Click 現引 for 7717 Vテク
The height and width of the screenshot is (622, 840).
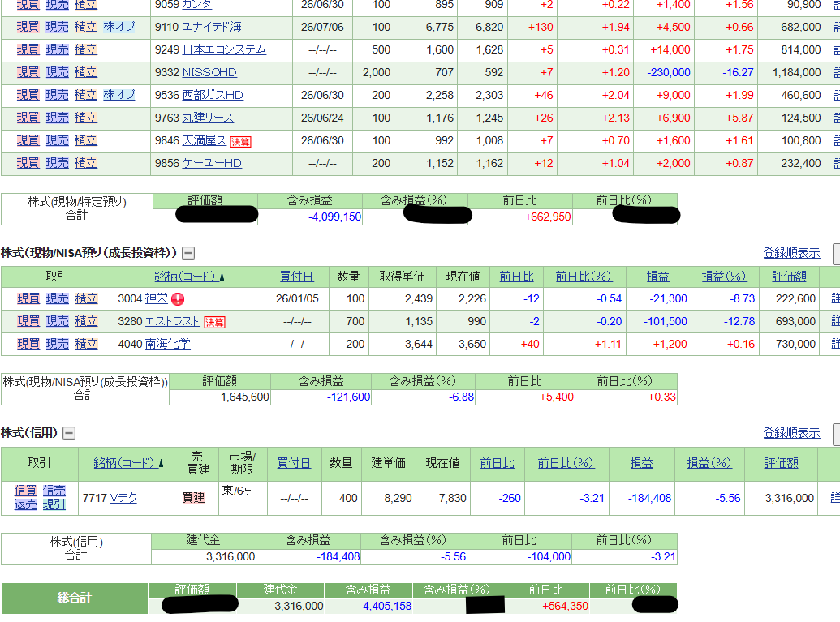point(54,504)
